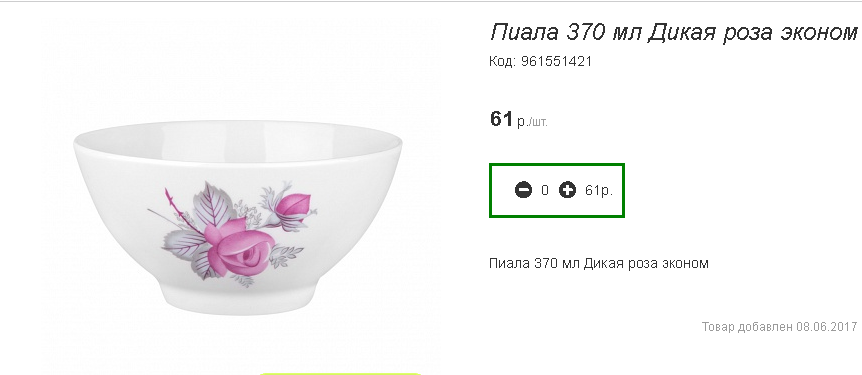The width and height of the screenshot is (862, 375).
Task: Click the green button under the product image
Action: [340, 373]
